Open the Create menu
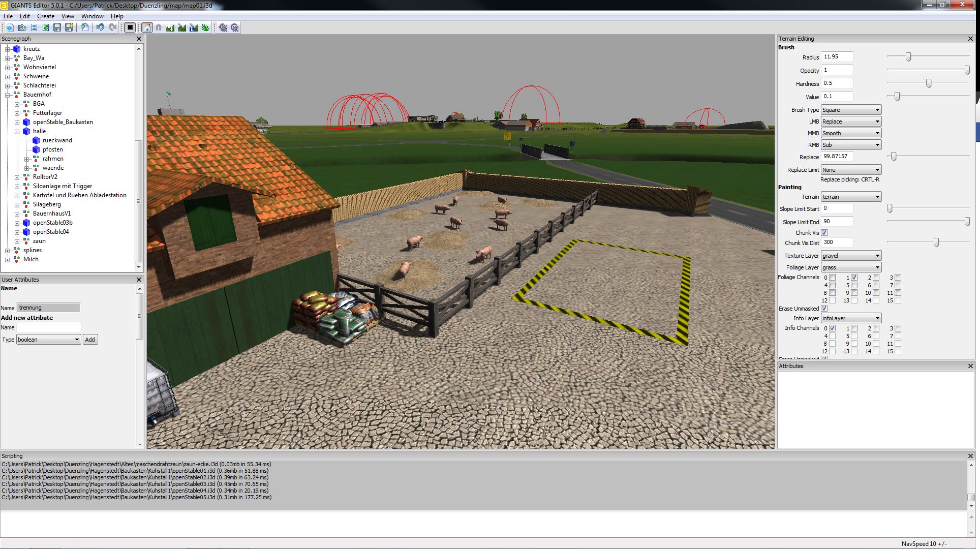980x549 pixels. pyautogui.click(x=46, y=16)
